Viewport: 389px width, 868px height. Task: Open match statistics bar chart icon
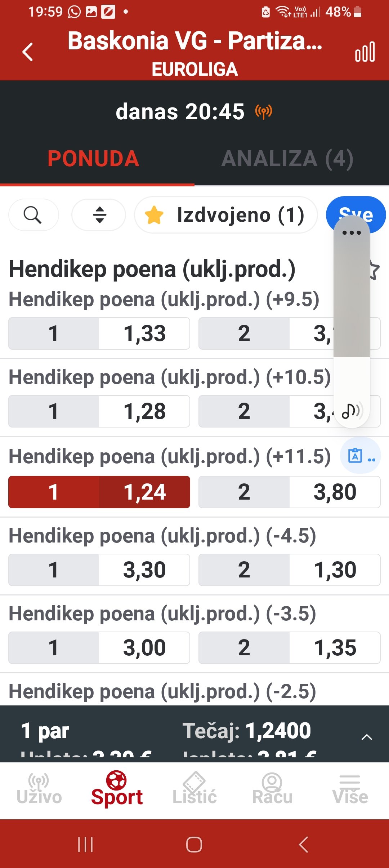(x=365, y=52)
